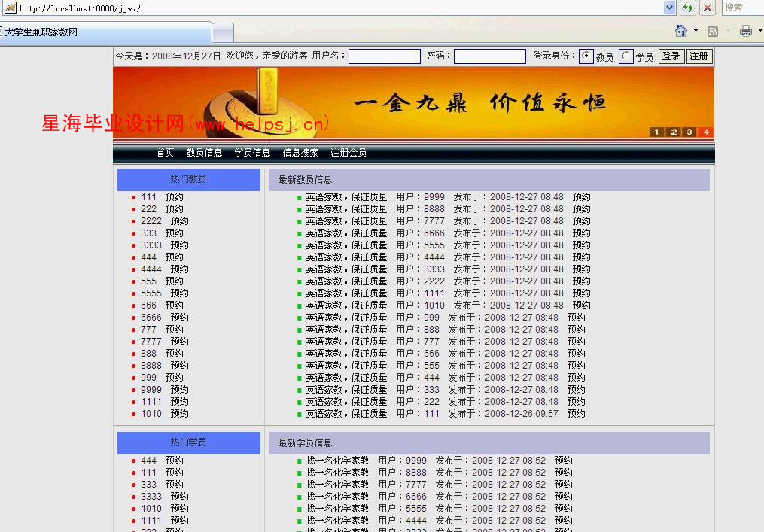
Task: Open 英语家教,保证质量 post by user 4444
Action: click(x=346, y=257)
